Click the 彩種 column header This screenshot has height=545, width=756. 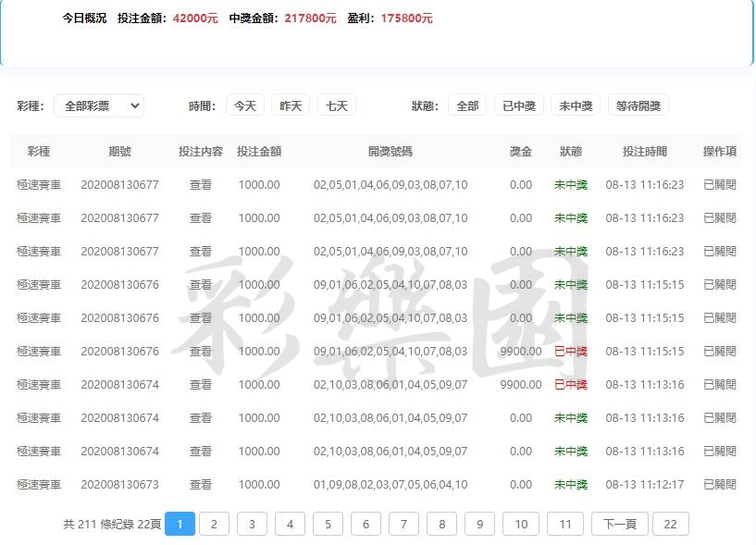(x=39, y=152)
